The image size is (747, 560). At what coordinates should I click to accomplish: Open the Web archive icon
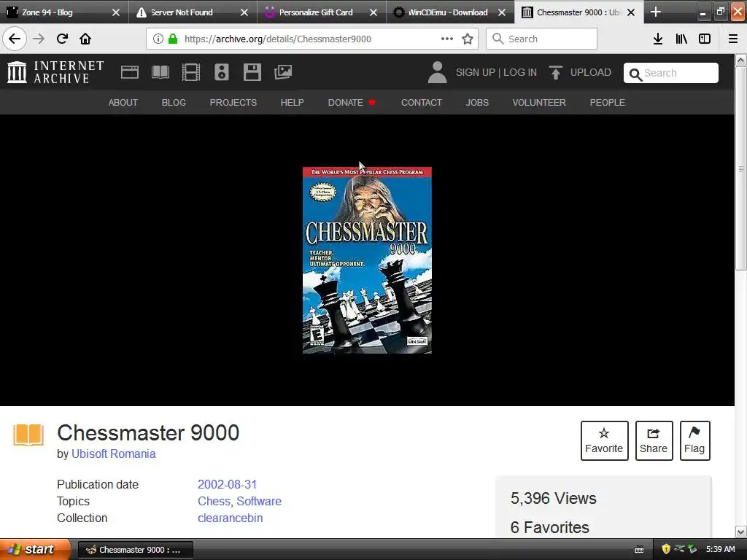pos(130,72)
